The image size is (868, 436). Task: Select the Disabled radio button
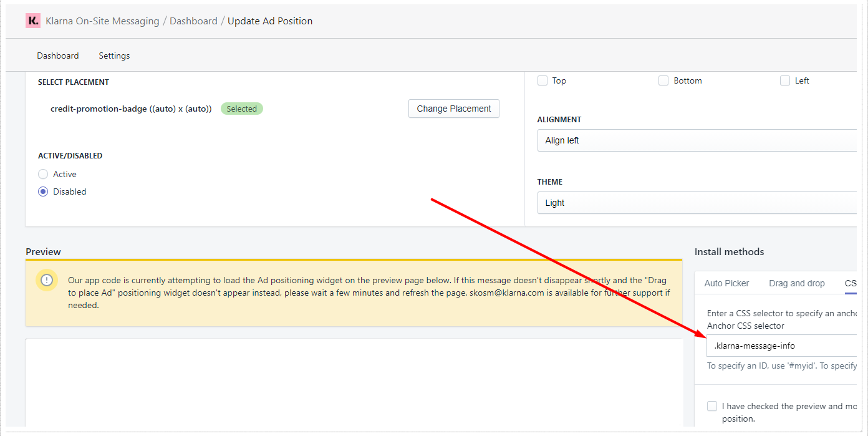click(x=43, y=191)
